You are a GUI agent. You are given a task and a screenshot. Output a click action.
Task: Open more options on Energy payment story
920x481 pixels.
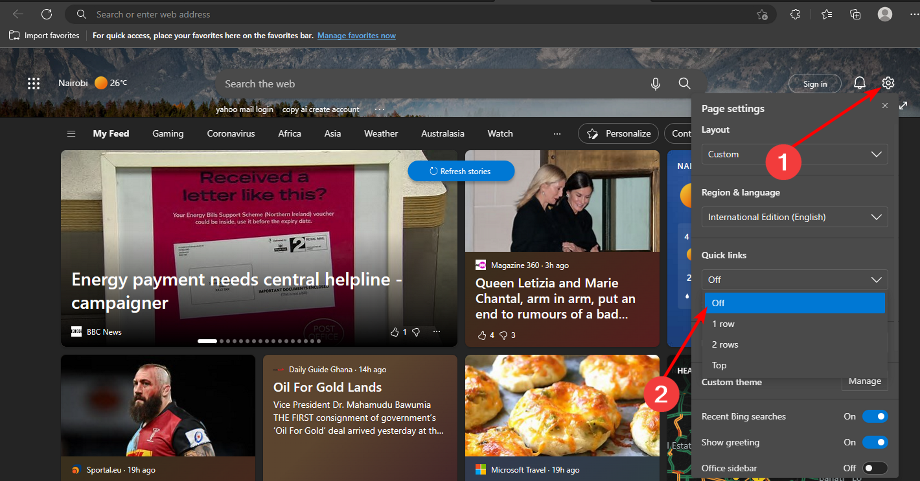click(437, 332)
